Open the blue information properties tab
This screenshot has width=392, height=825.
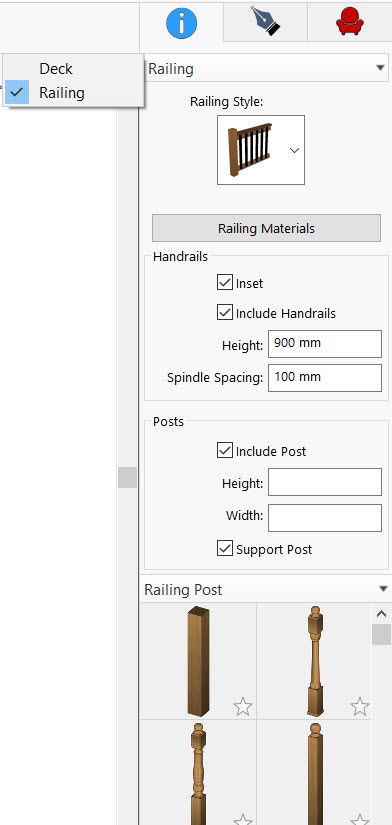pyautogui.click(x=182, y=23)
